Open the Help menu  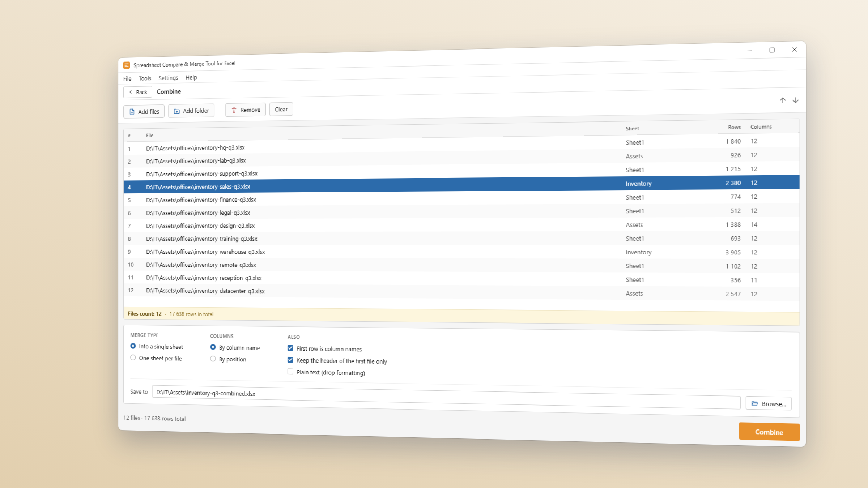coord(191,77)
